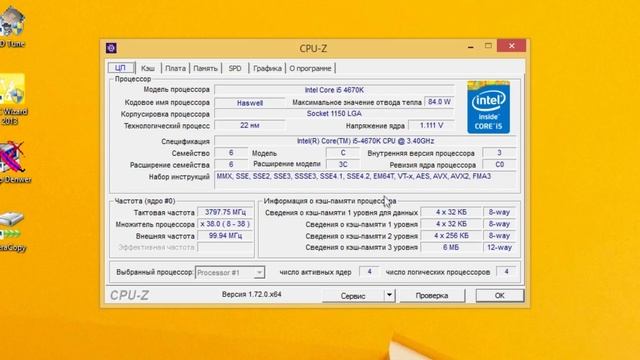Click the 12-way L3 associativity value
Screen dimensions: 640x360
coord(499,247)
